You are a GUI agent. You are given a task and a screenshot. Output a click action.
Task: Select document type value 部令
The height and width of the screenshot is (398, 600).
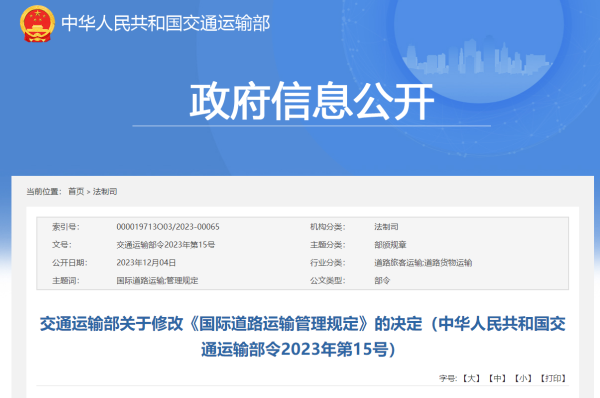point(382,281)
